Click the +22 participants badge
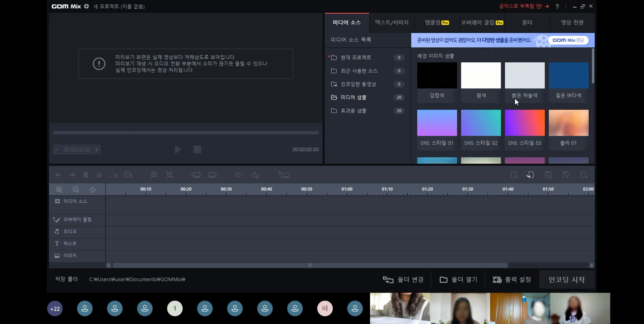 pos(55,308)
